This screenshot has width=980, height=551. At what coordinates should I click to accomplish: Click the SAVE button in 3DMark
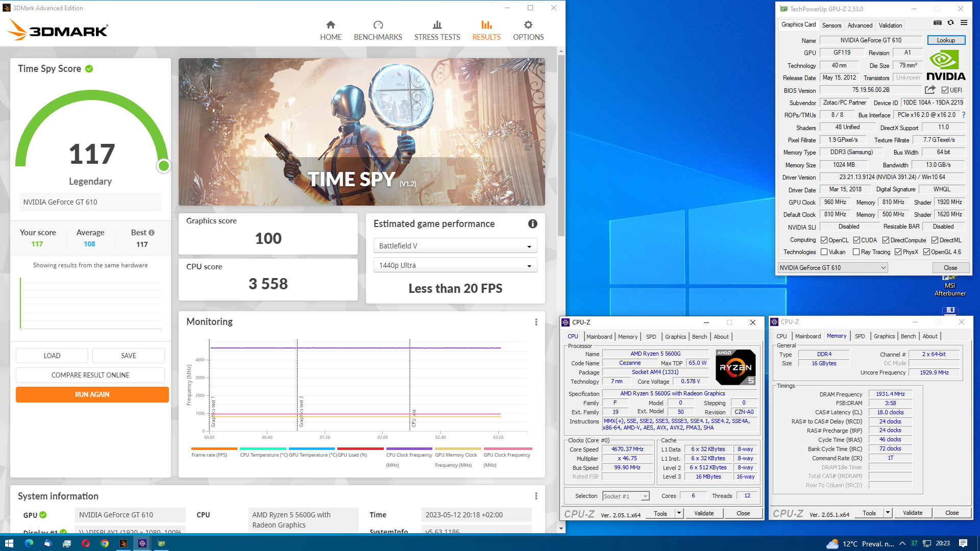coord(129,356)
